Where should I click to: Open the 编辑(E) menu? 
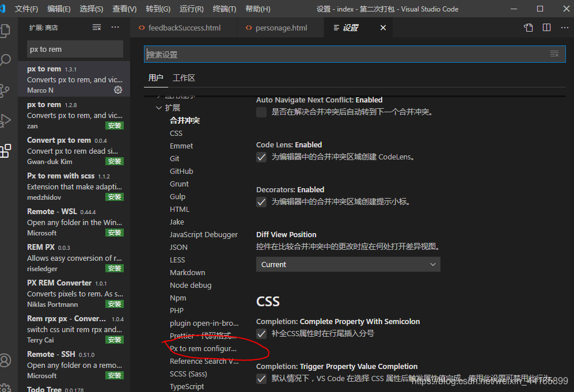(x=59, y=9)
